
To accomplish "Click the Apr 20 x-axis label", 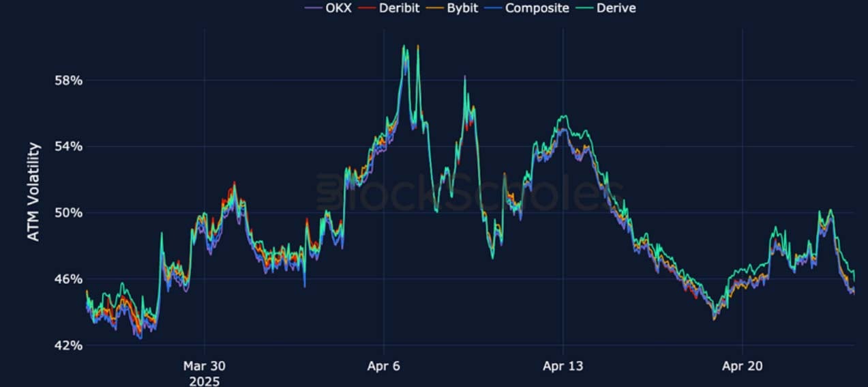I will [x=743, y=367].
